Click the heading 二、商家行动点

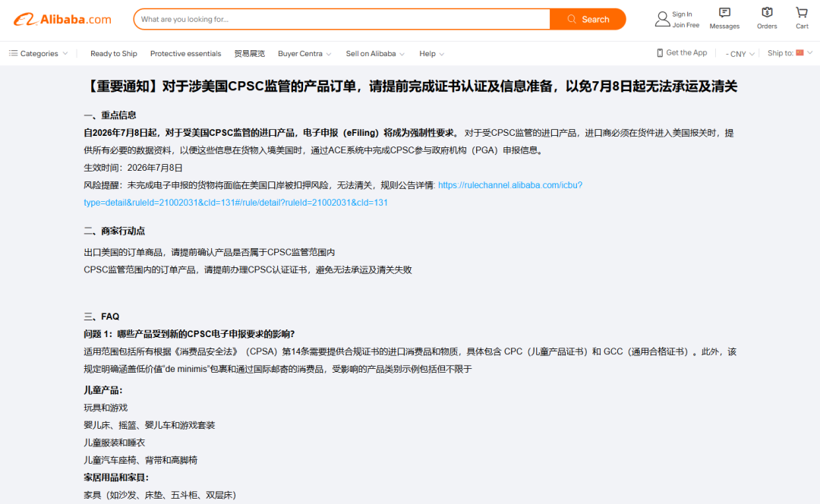114,231
